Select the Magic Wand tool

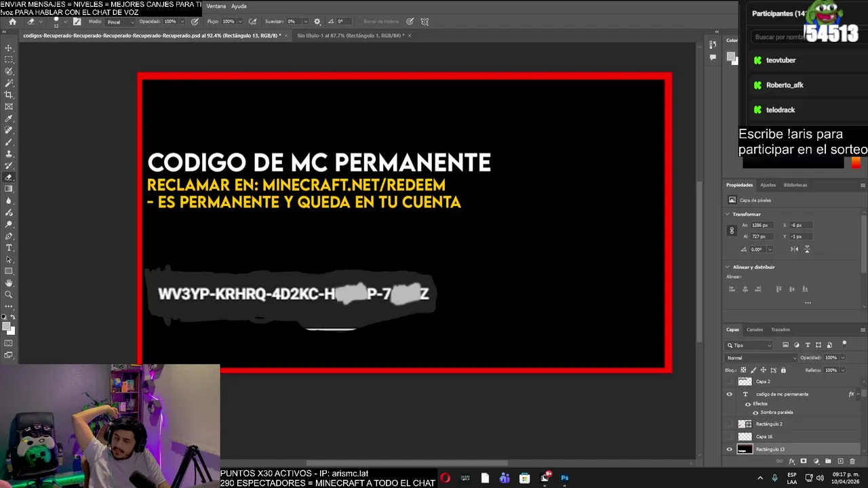pyautogui.click(x=9, y=83)
